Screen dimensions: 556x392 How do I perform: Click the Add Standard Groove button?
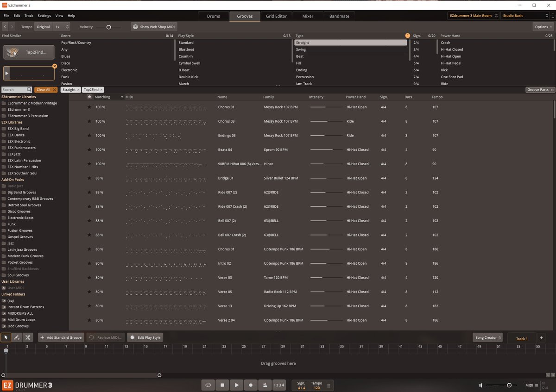[x=61, y=337]
